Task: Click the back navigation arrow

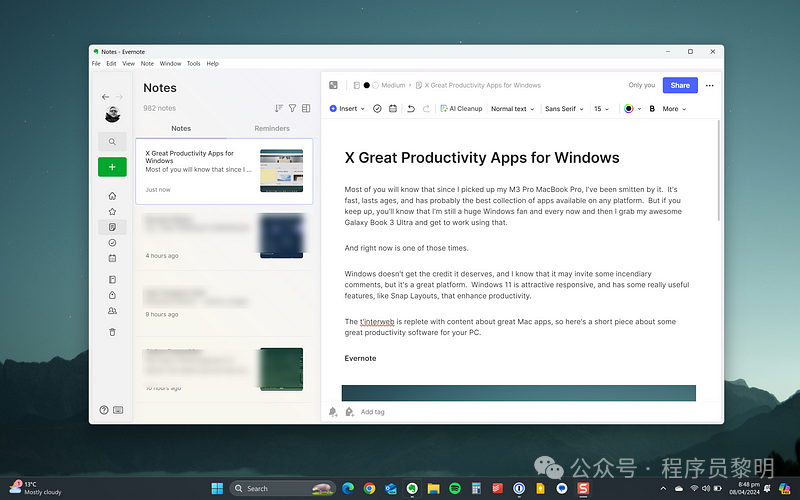Action: pos(106,97)
